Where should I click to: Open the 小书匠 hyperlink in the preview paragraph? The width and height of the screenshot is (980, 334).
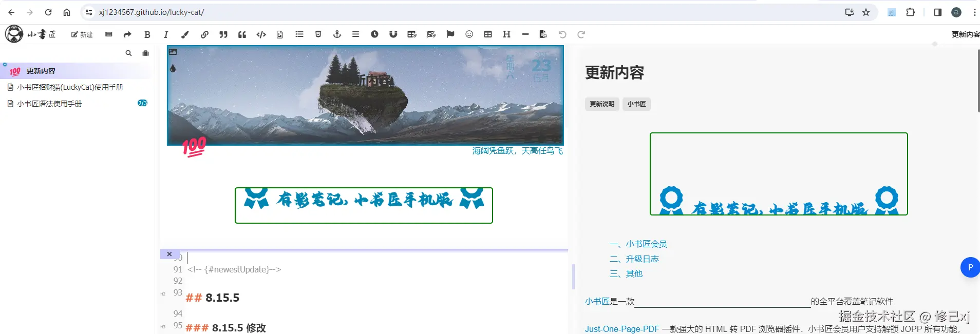click(x=597, y=302)
